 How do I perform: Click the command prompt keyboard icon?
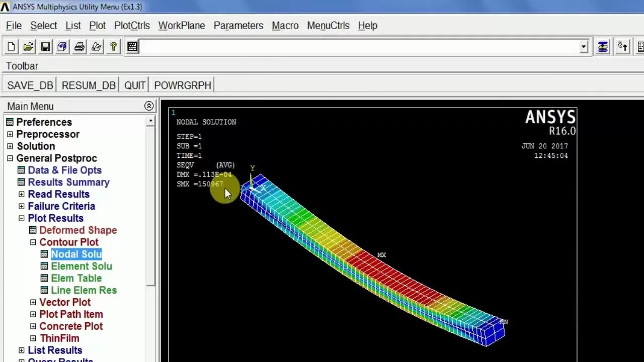[x=132, y=47]
